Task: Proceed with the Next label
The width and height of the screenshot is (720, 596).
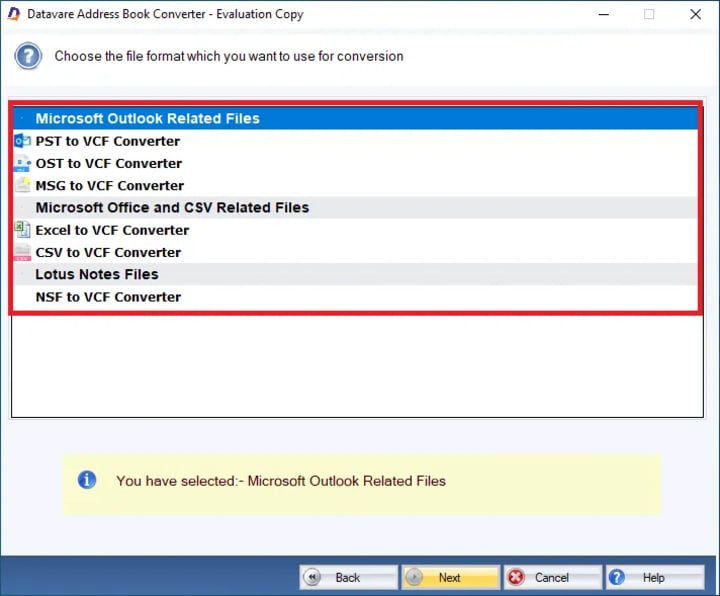Action: (x=450, y=578)
